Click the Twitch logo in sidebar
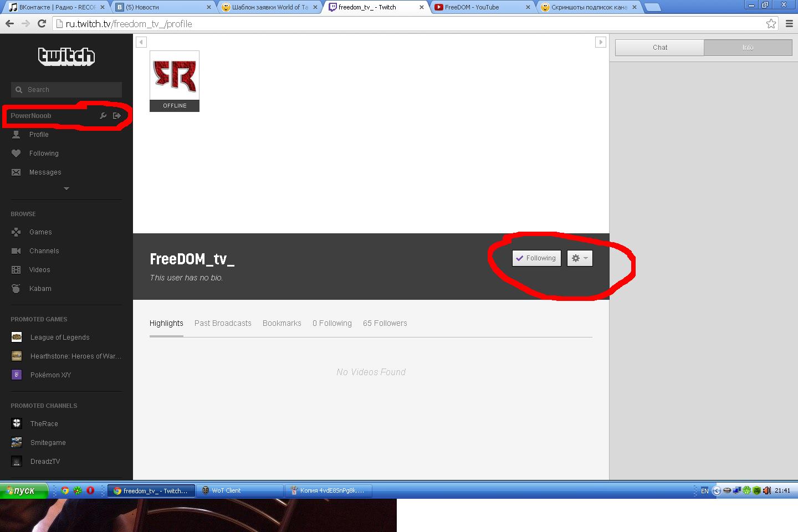Viewport: 798px width, 532px height. coord(66,56)
